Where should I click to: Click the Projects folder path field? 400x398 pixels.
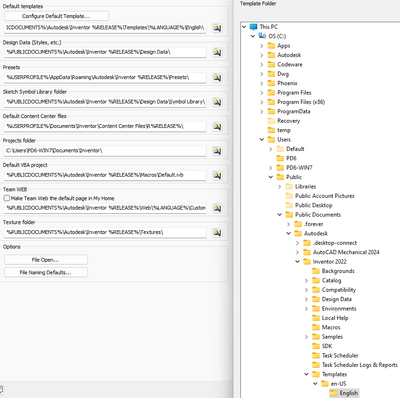click(x=105, y=151)
